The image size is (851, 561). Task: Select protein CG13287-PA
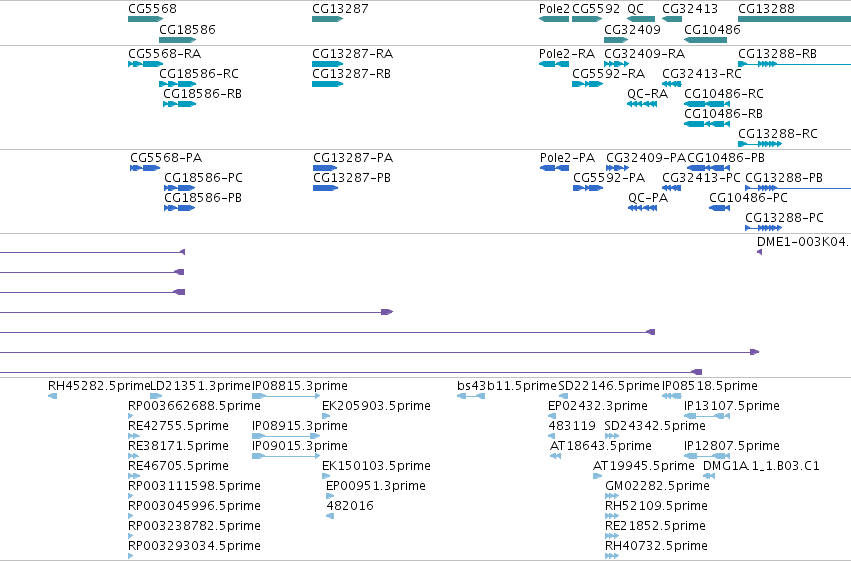coord(353,158)
